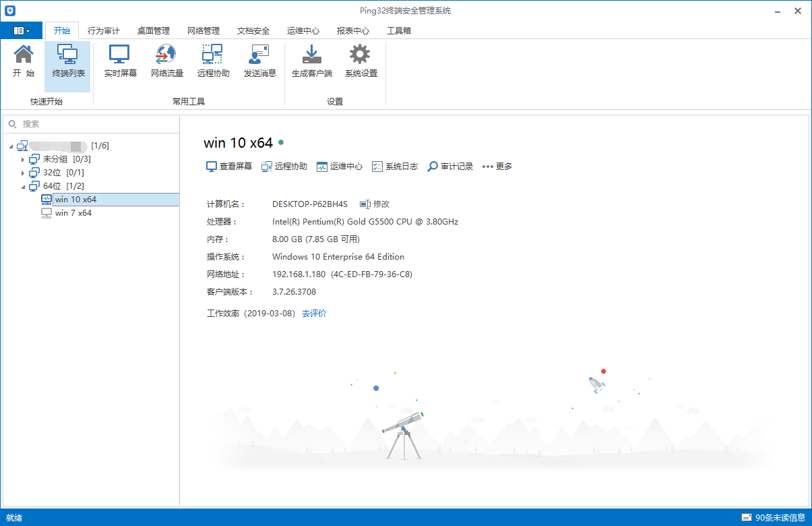Open the 工具箱 tab

tap(399, 30)
